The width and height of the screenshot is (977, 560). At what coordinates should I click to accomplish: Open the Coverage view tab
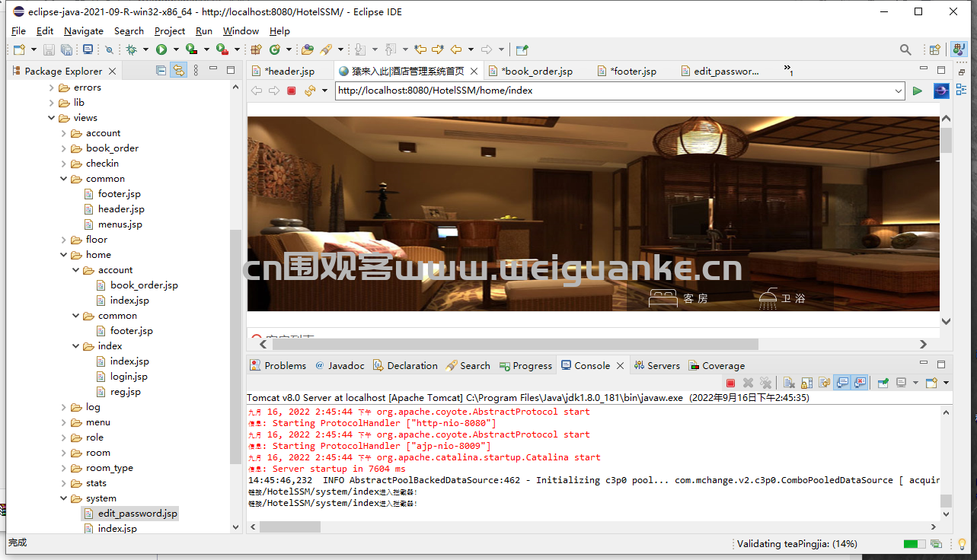[x=717, y=365]
